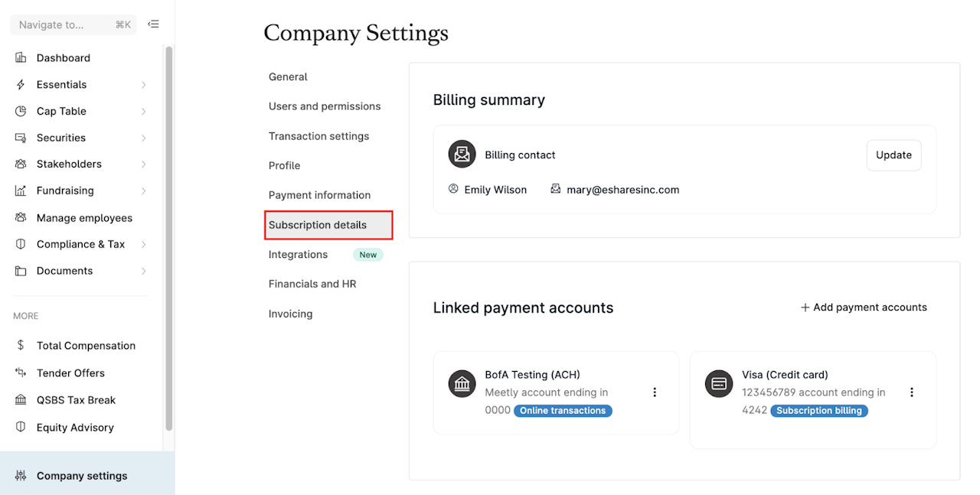The width and height of the screenshot is (980, 495).
Task: Click the Dashboard bar chart icon
Action: click(21, 58)
